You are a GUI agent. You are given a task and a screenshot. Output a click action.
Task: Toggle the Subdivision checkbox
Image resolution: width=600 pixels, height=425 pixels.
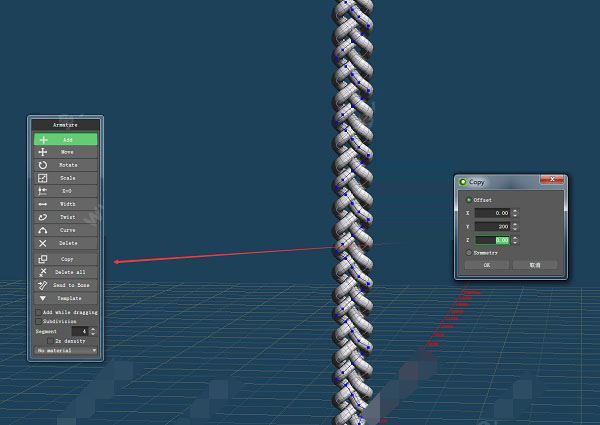[38, 321]
